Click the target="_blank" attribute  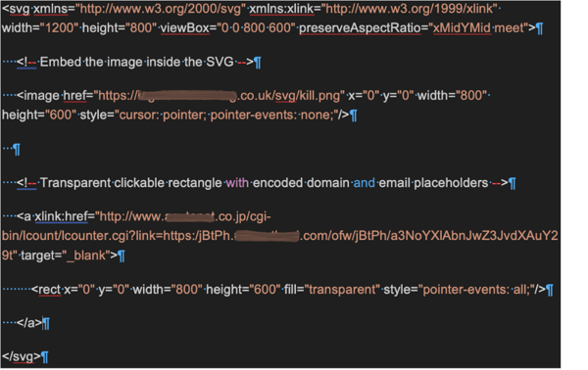(66, 255)
